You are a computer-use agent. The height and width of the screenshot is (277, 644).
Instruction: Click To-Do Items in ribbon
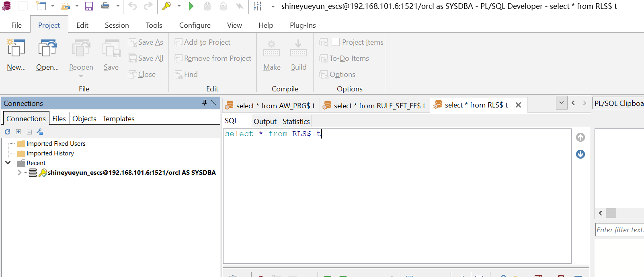point(344,58)
